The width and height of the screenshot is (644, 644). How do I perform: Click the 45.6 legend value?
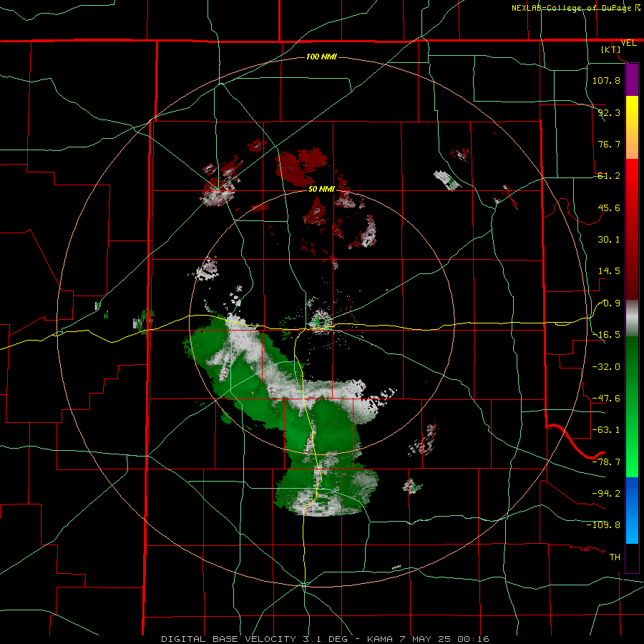pos(609,208)
